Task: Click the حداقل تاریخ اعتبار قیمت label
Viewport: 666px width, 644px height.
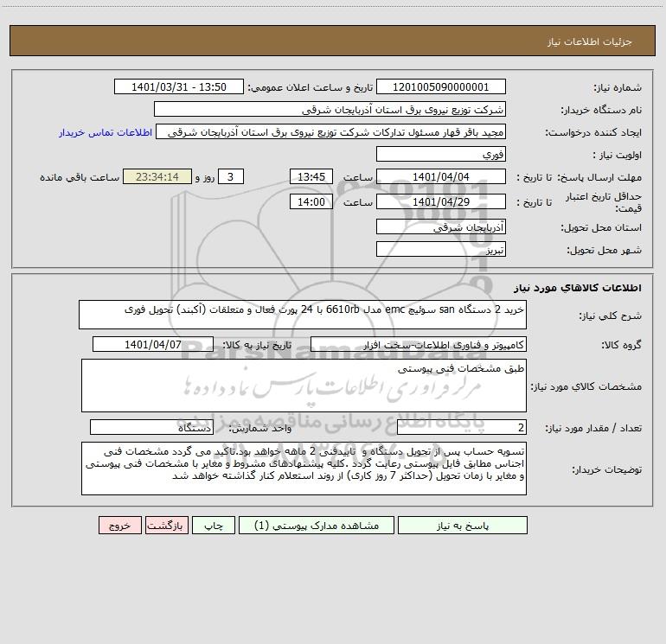Action: coord(603,202)
